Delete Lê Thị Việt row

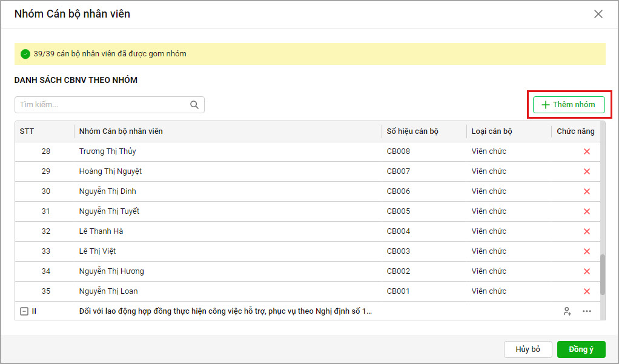pos(586,251)
